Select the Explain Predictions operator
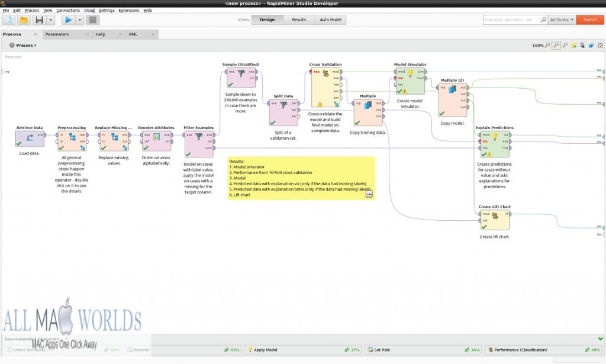The width and height of the screenshot is (606, 364). click(x=495, y=144)
